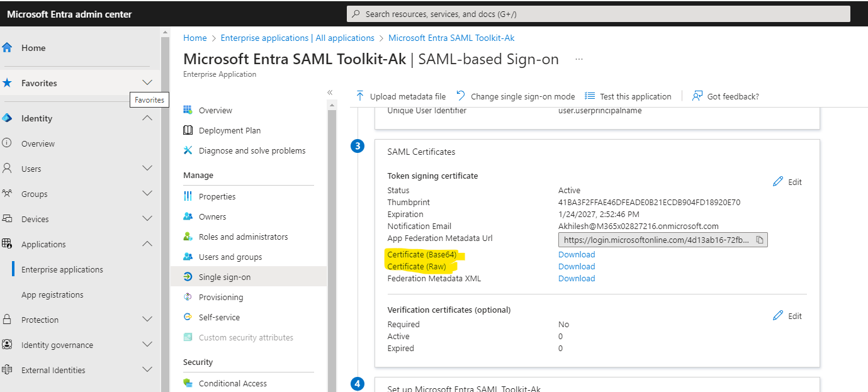Screen dimensions: 868x392
Task: Download the Certificate (Base64)
Action: coord(577,254)
